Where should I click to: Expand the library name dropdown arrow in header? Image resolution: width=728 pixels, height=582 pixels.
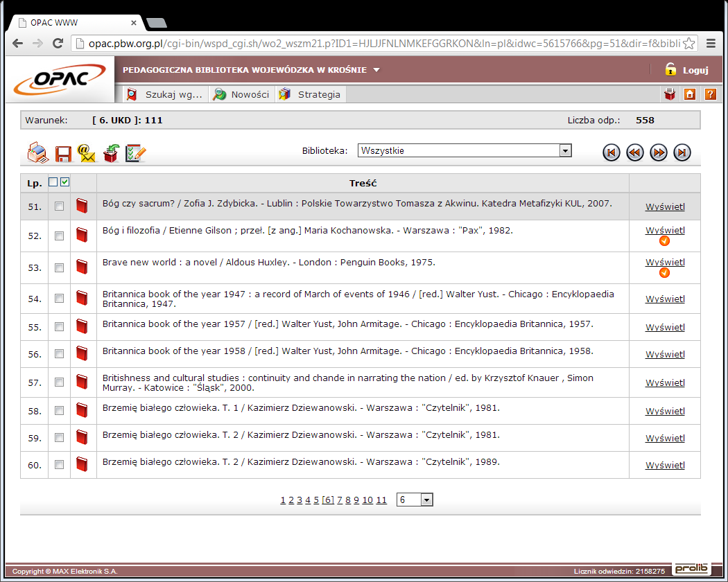point(376,70)
